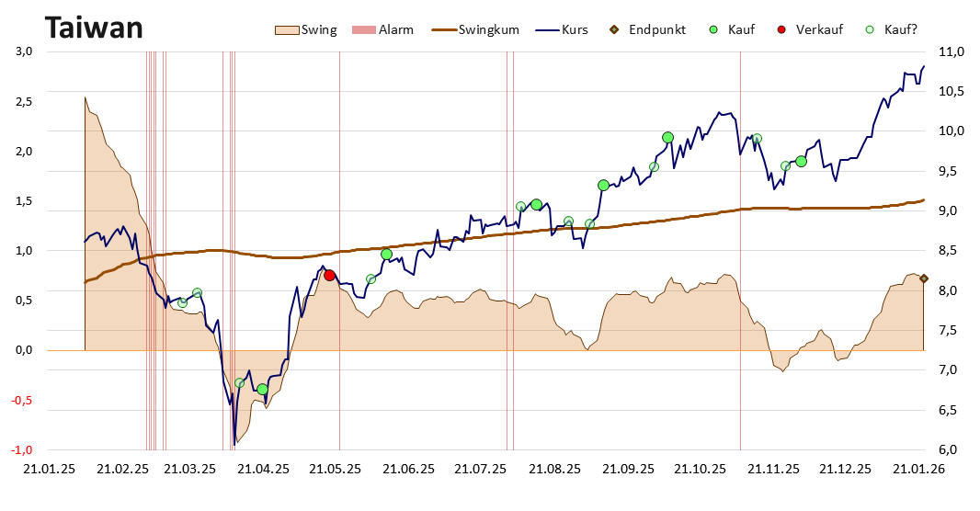Select the Alarm legend red swatch

pyautogui.click(x=364, y=29)
